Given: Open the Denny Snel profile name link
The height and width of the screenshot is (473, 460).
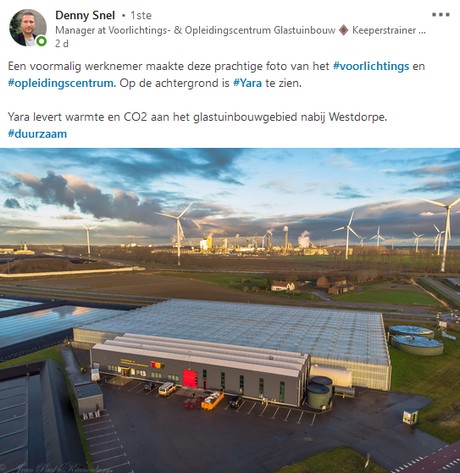Looking at the screenshot, I should point(85,15).
